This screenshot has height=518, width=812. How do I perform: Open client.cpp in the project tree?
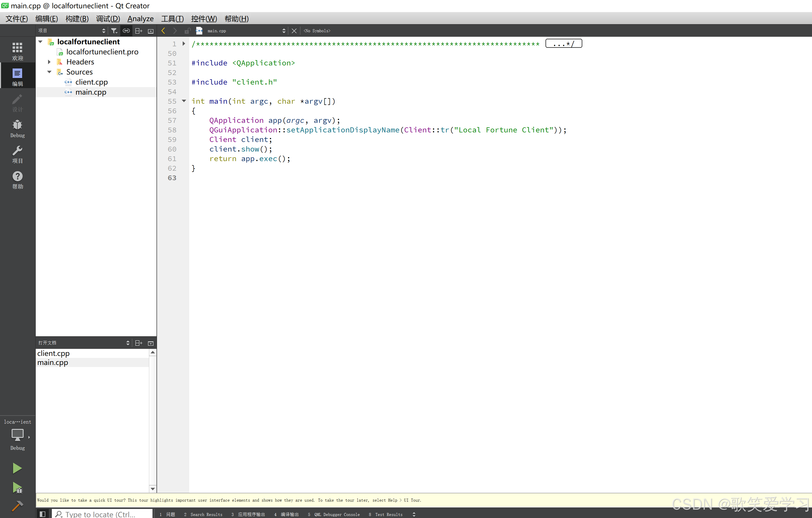point(91,82)
